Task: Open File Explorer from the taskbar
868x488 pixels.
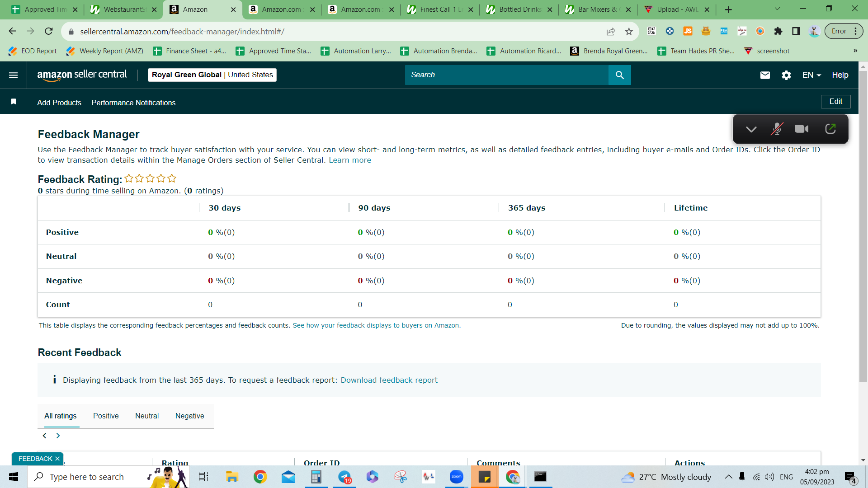Action: click(x=232, y=477)
